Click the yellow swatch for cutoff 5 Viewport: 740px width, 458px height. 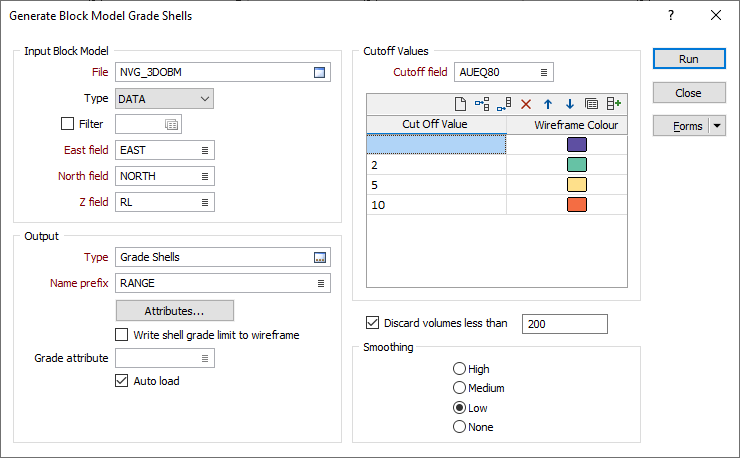coord(577,185)
